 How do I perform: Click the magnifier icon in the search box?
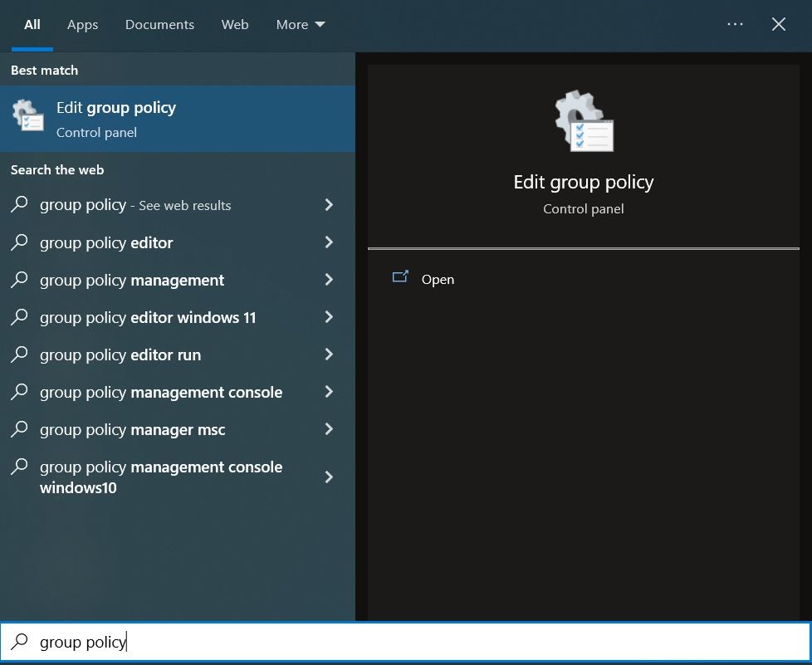[x=20, y=641]
